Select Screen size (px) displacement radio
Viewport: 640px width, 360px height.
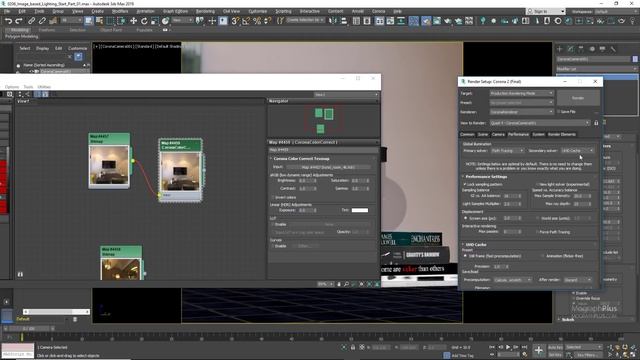click(465, 218)
